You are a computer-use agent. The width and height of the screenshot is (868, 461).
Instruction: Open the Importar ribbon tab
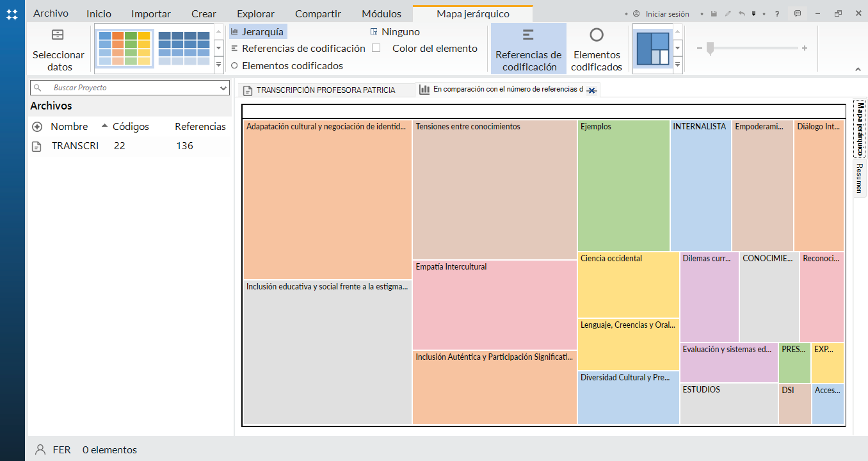point(151,13)
